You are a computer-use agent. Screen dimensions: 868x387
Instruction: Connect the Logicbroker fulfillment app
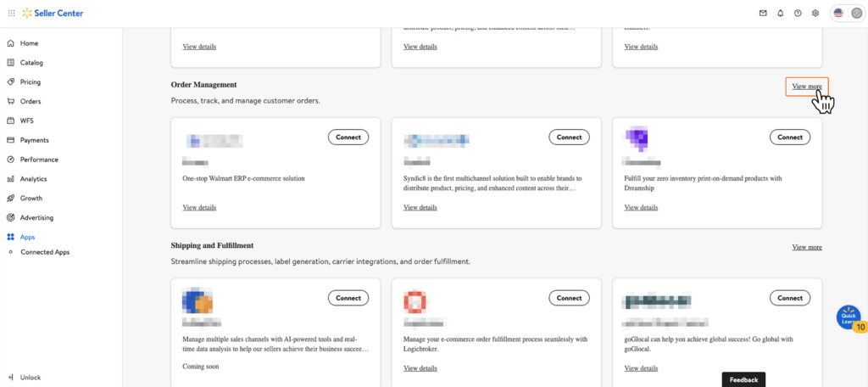pos(569,298)
